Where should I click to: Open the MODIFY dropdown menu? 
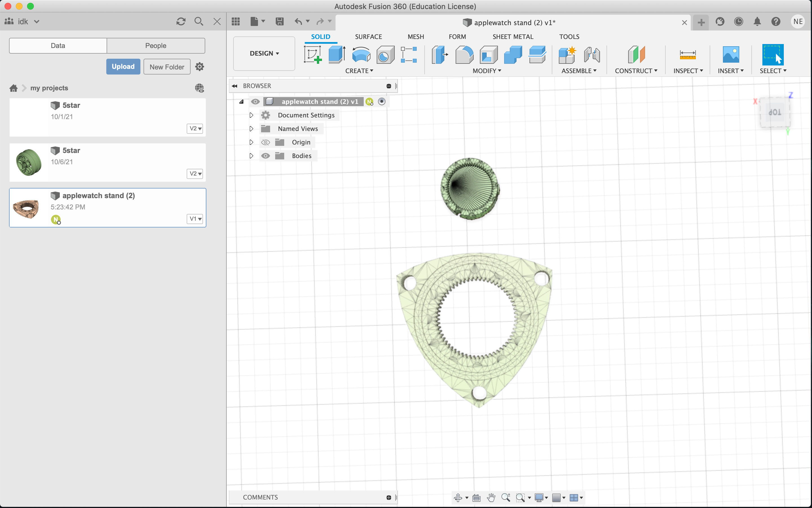point(487,71)
